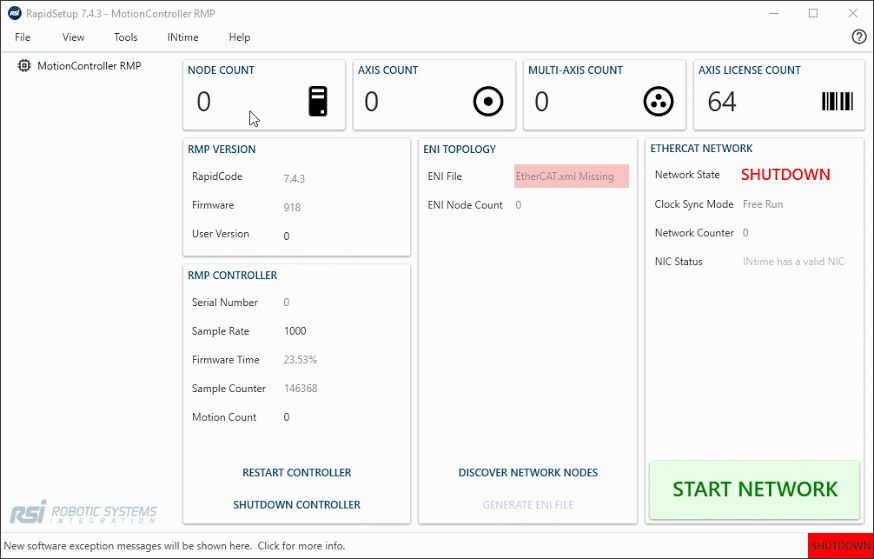The image size is (874, 559).
Task: Click the Multi-Axis Count three-dot icon
Action: (658, 102)
